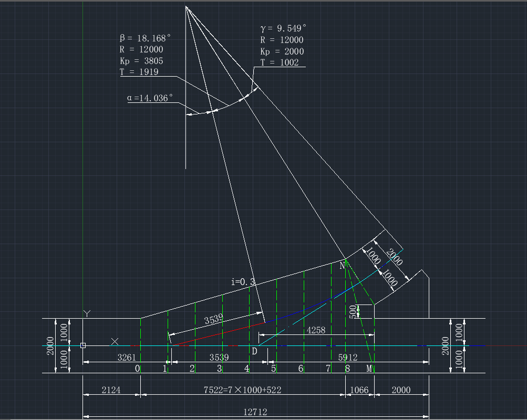Select the 12712 overall dimension text
This screenshot has height=420, width=527.
click(x=256, y=412)
